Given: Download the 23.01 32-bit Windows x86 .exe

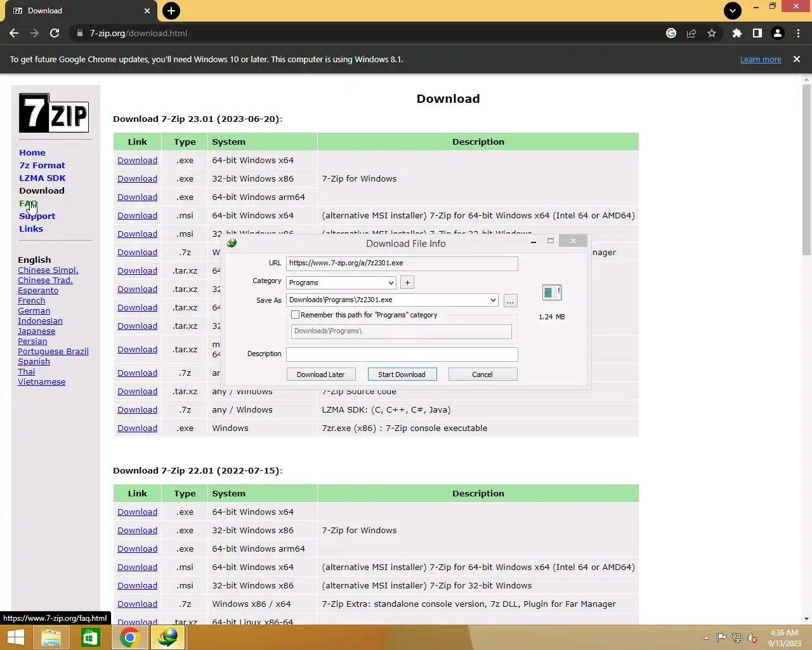Looking at the screenshot, I should click(137, 178).
